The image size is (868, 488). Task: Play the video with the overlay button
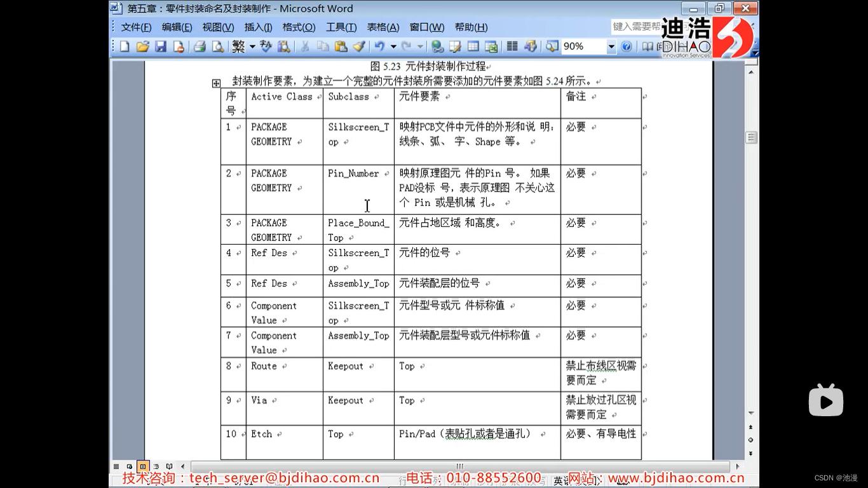[x=826, y=401]
